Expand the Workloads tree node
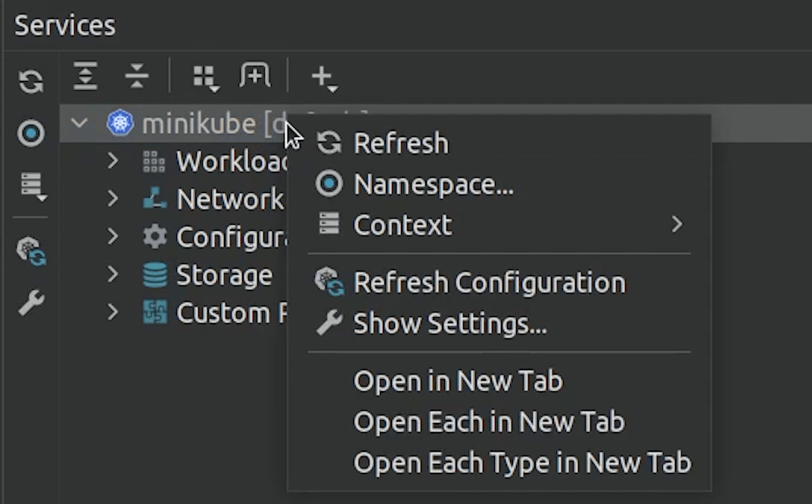This screenshot has height=504, width=812. 113,161
